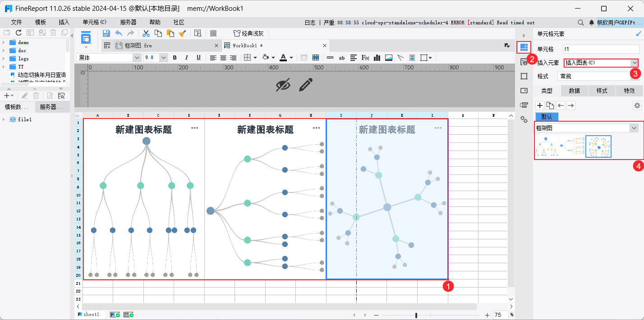This screenshot has width=644, height=320.
Task: Toggle underline text formatting
Action: (x=198, y=58)
